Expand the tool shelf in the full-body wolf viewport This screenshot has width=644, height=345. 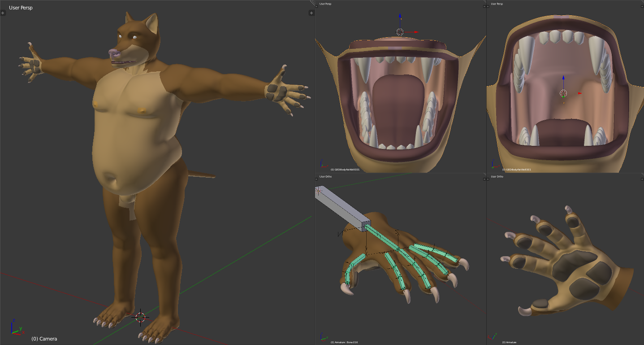(x=3, y=13)
